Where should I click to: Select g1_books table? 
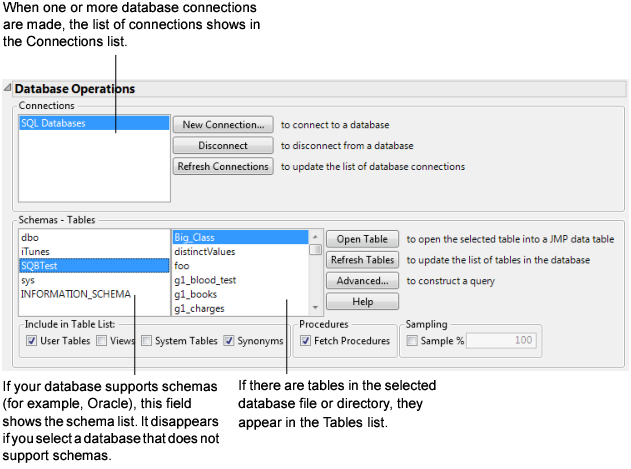(240, 294)
